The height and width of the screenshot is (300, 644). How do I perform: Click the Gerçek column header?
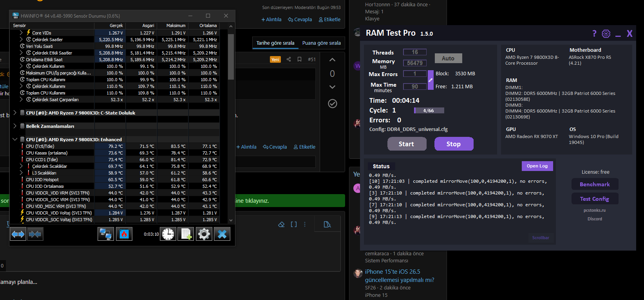coord(110,25)
